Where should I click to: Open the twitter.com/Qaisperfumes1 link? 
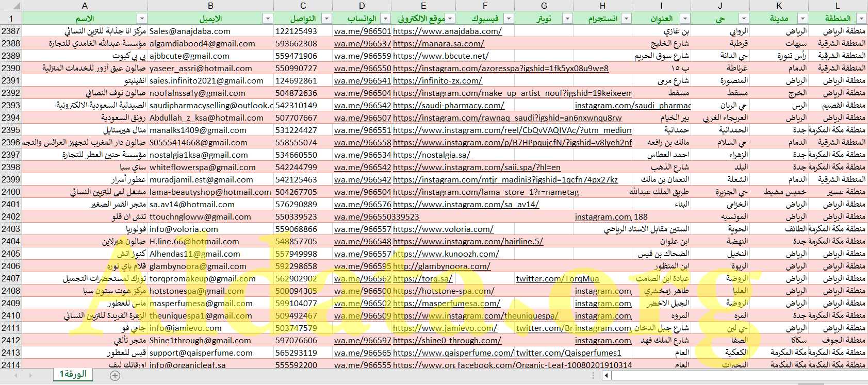(569, 353)
